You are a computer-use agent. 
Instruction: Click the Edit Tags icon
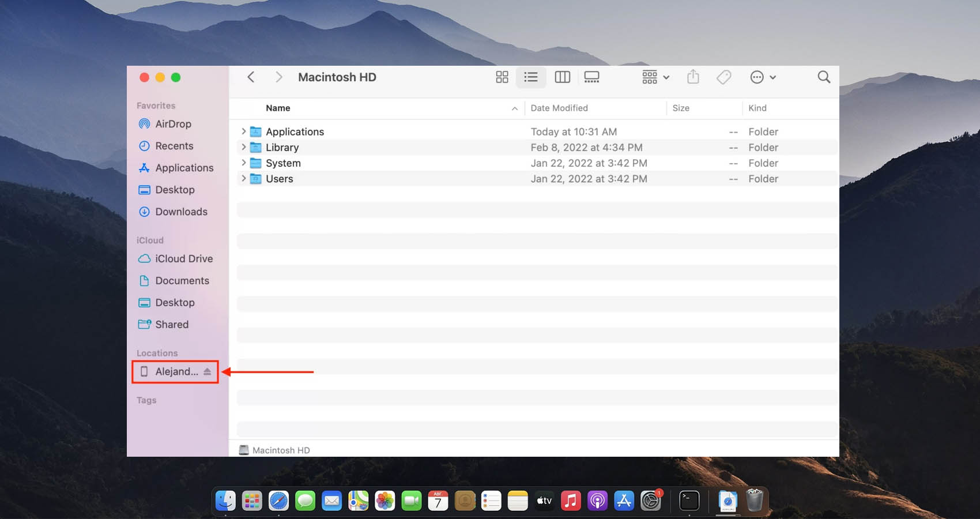[x=723, y=77]
